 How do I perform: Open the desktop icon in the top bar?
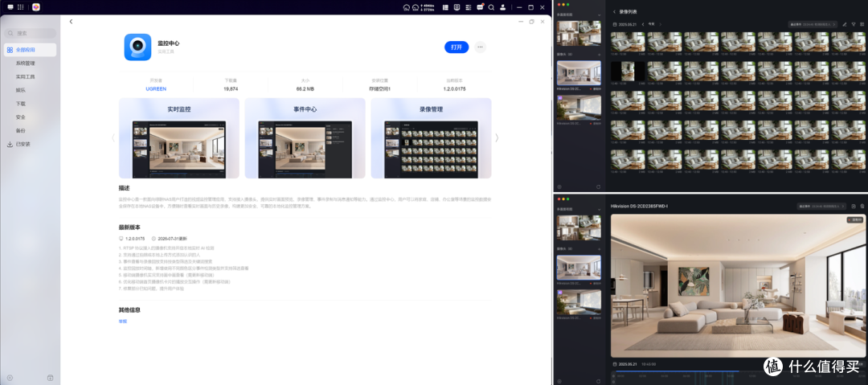point(10,7)
